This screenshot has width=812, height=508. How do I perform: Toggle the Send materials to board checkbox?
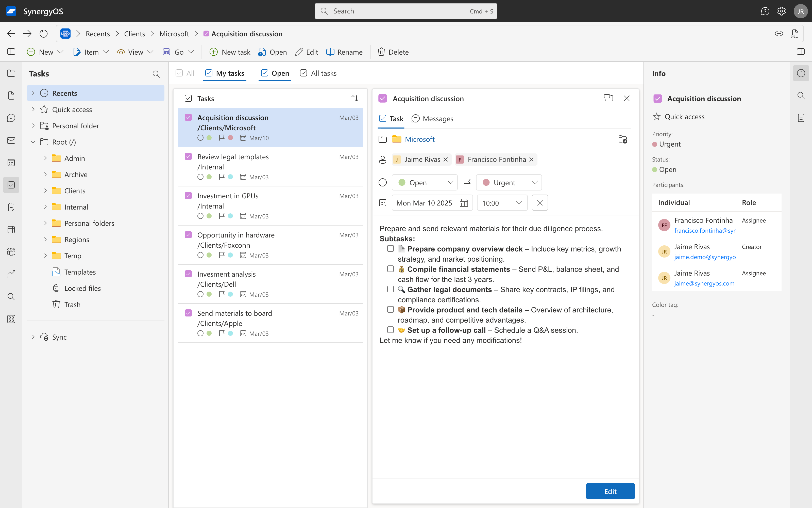click(x=188, y=313)
